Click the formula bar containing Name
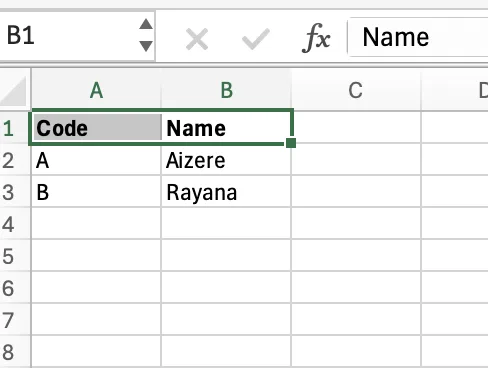This screenshot has width=488, height=368. (x=418, y=37)
